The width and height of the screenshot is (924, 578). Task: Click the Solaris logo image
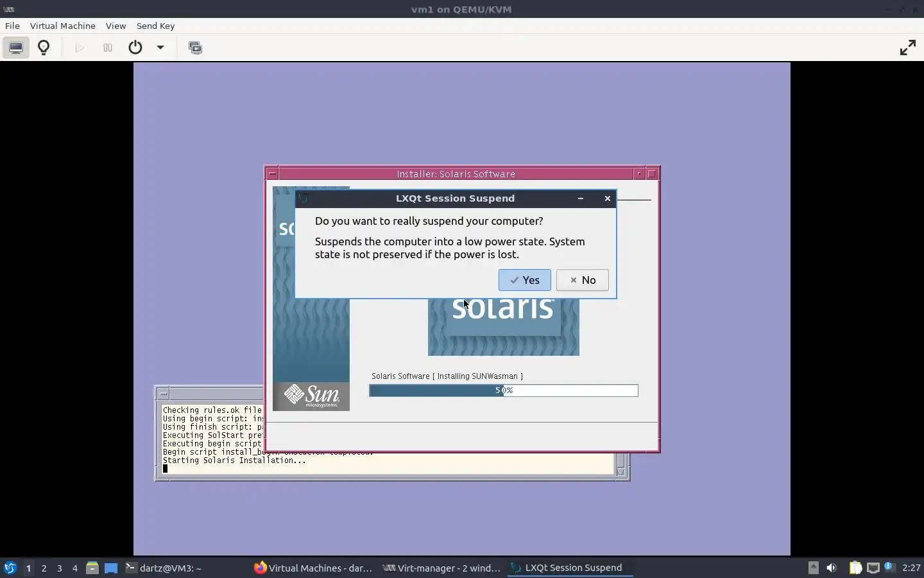504,327
